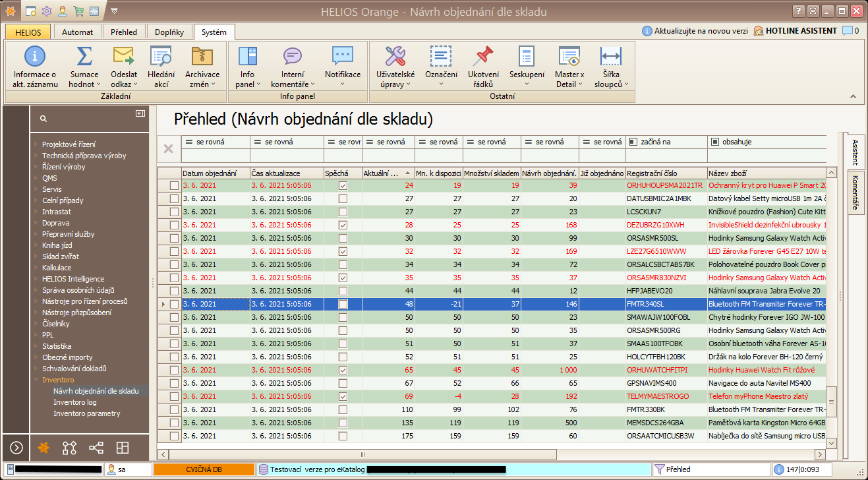
Task: Click the Název zboží filter input field
Action: (x=766, y=156)
